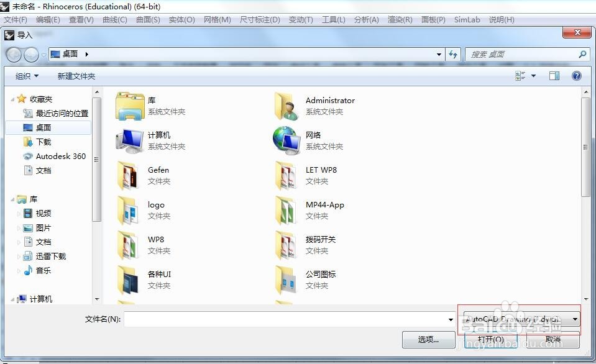Screen dimensions: 596x364
Task: Click the refresh button beside address bar
Action: 453,54
